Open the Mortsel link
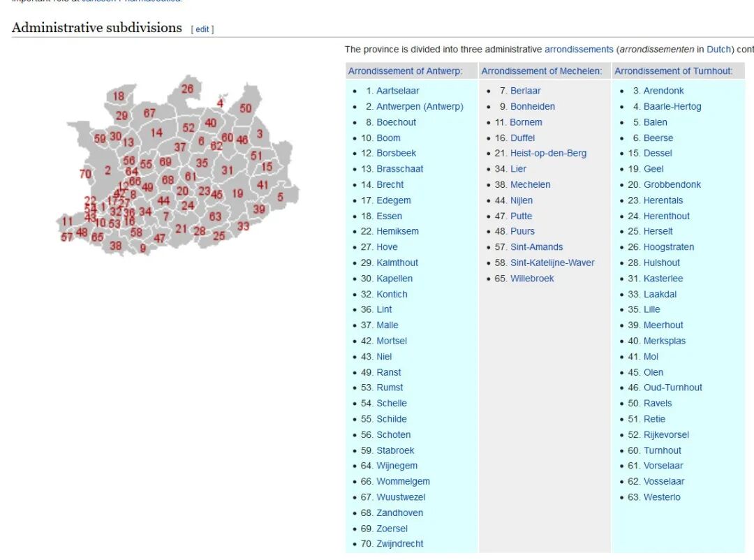 392,341
